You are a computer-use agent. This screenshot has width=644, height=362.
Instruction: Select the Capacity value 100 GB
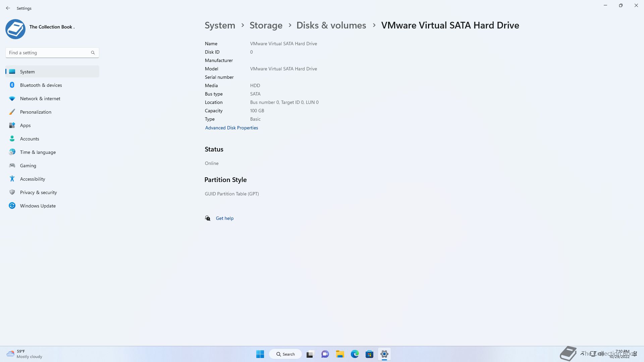[257, 111]
